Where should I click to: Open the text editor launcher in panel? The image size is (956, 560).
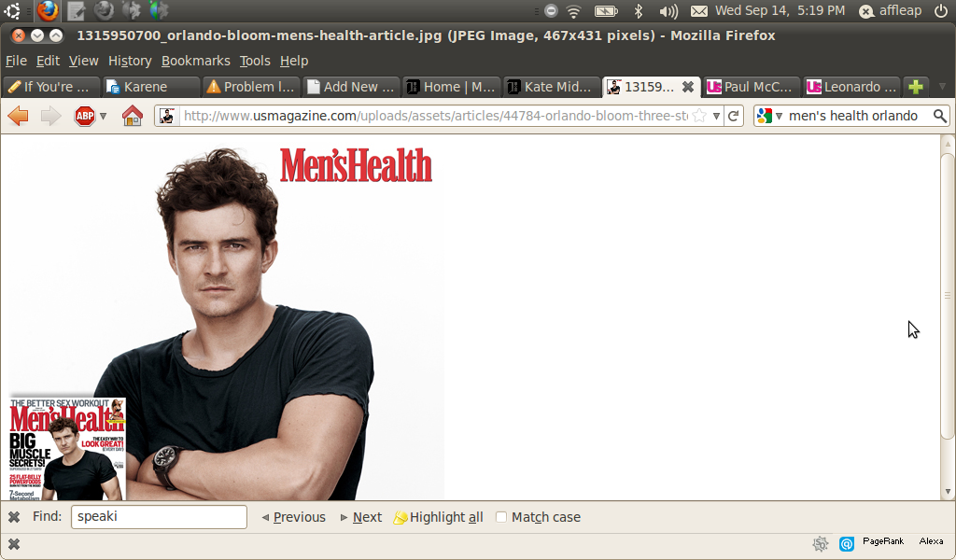77,10
